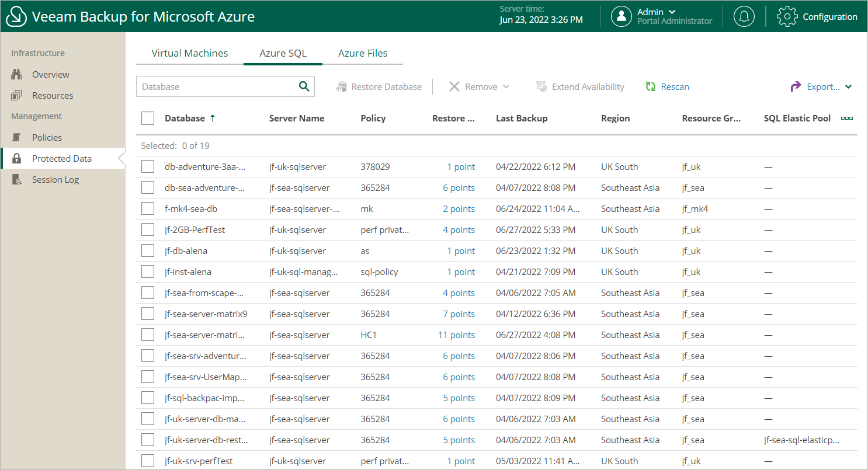The width and height of the screenshot is (868, 470).
Task: Open Configuration via the gear icon
Action: coord(787,16)
